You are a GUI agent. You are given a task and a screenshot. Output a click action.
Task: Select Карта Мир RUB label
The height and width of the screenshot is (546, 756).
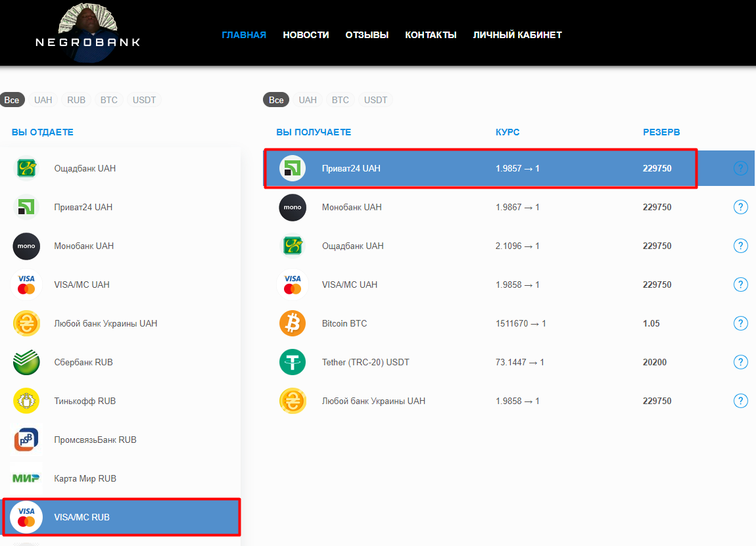pos(85,478)
